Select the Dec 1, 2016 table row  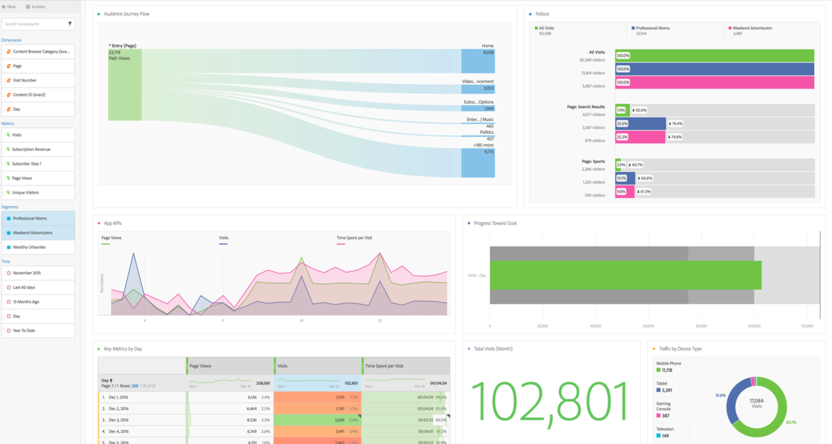point(274,397)
